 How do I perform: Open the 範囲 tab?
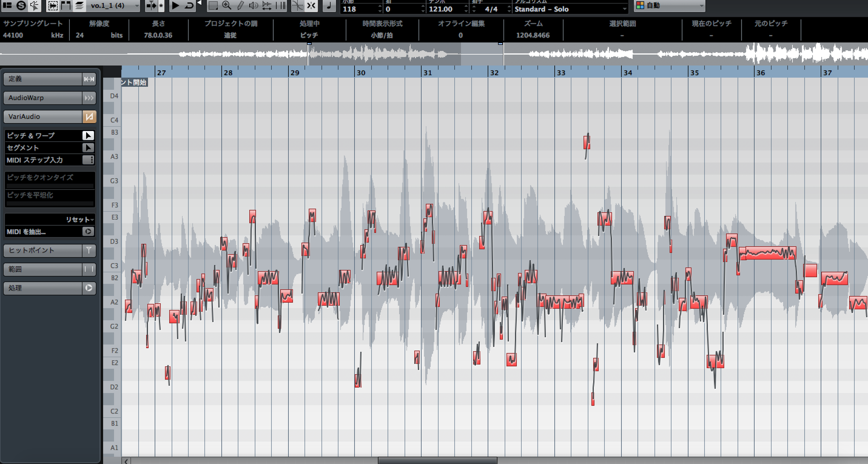click(43, 269)
